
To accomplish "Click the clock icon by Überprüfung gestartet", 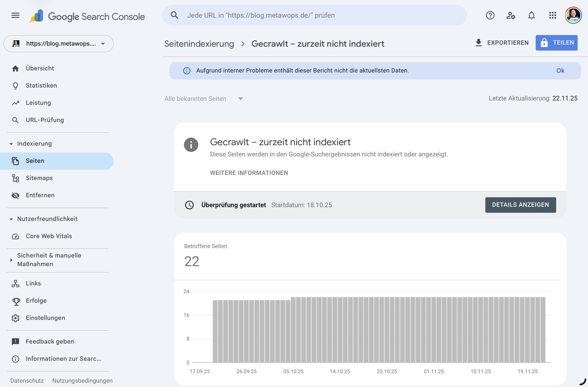I will (189, 205).
